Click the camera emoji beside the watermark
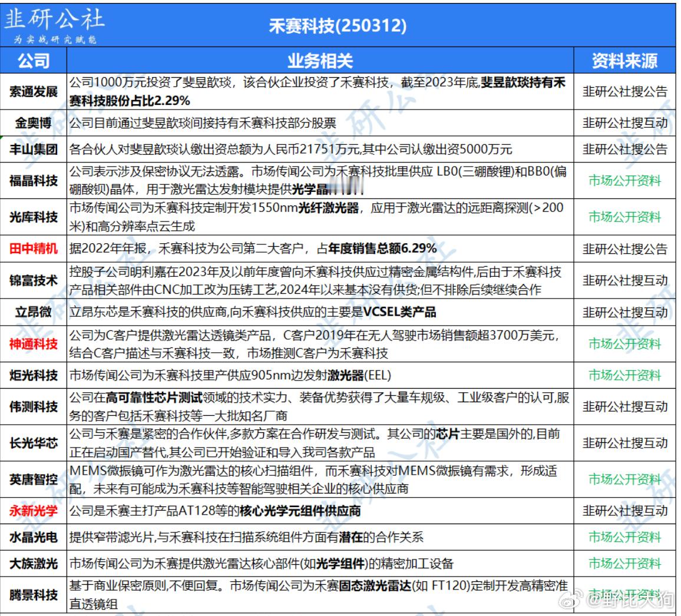 point(570,599)
